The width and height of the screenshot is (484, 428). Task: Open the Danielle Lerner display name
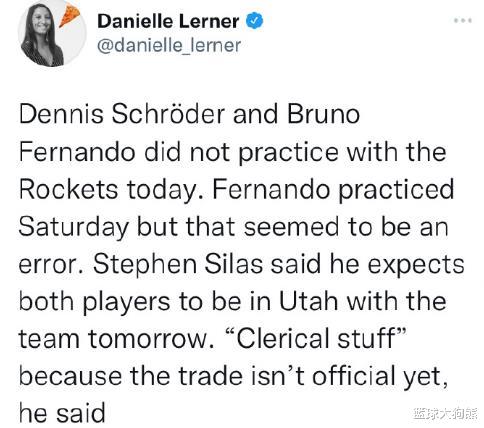(x=168, y=21)
